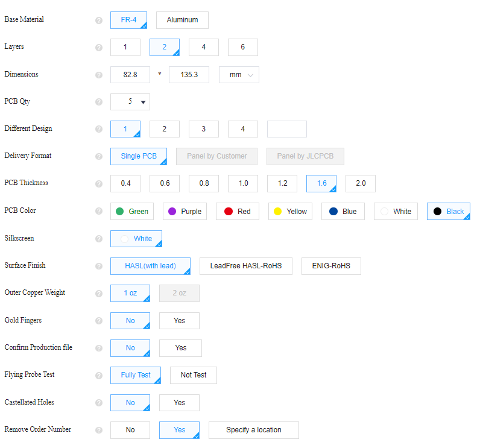Set PCB Thickness to 1.2

[282, 184]
